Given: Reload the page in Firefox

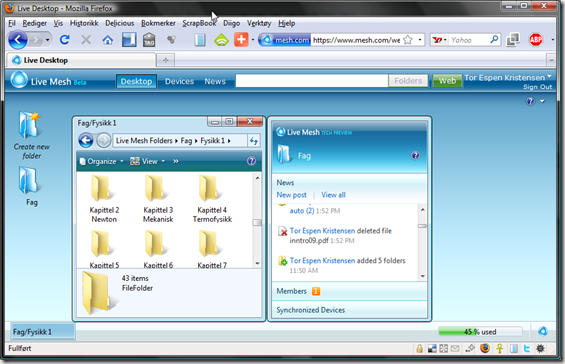Looking at the screenshot, I should click(64, 40).
